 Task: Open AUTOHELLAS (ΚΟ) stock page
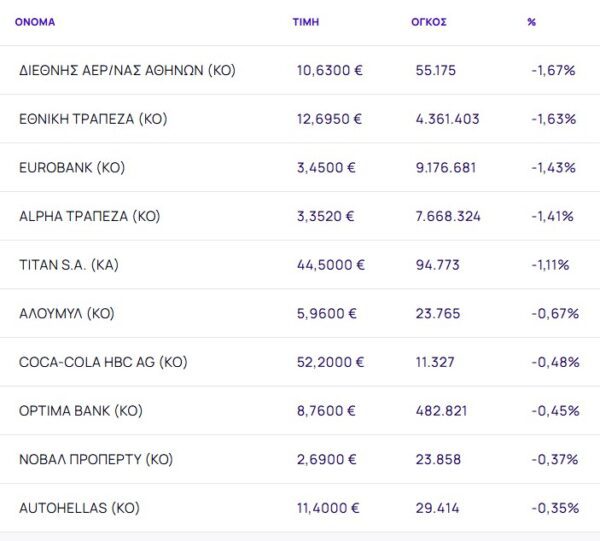(x=79, y=508)
